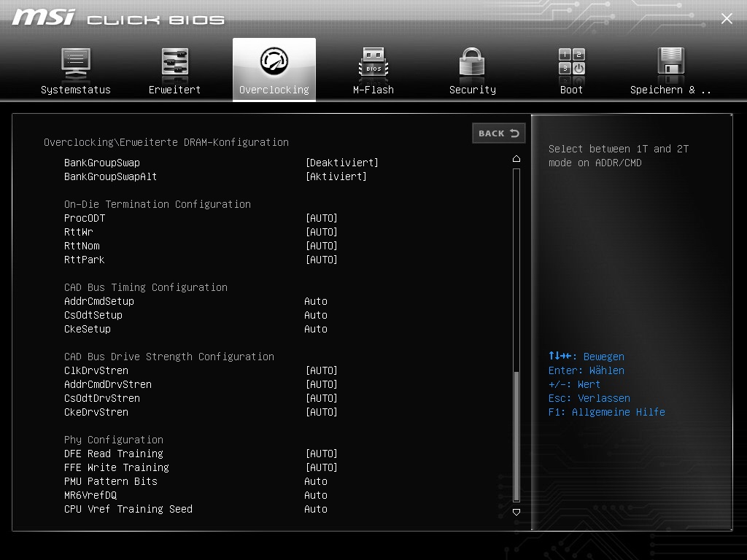Select the DFE Read Training label
Viewport: 747px width, 560px height.
pos(114,454)
